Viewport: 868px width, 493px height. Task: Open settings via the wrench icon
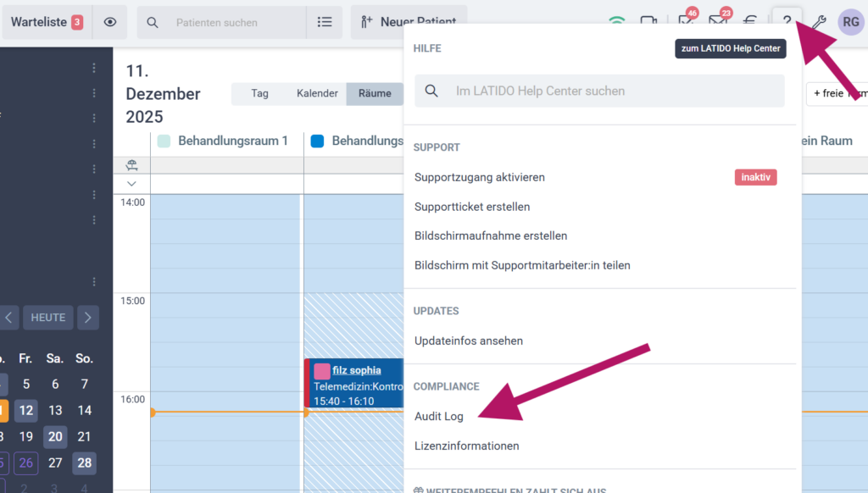(818, 22)
